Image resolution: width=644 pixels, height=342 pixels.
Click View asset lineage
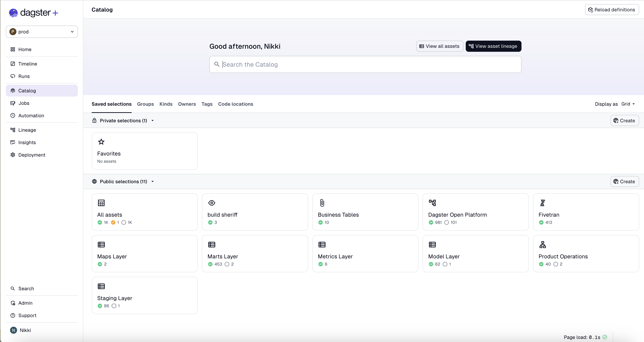click(x=493, y=46)
